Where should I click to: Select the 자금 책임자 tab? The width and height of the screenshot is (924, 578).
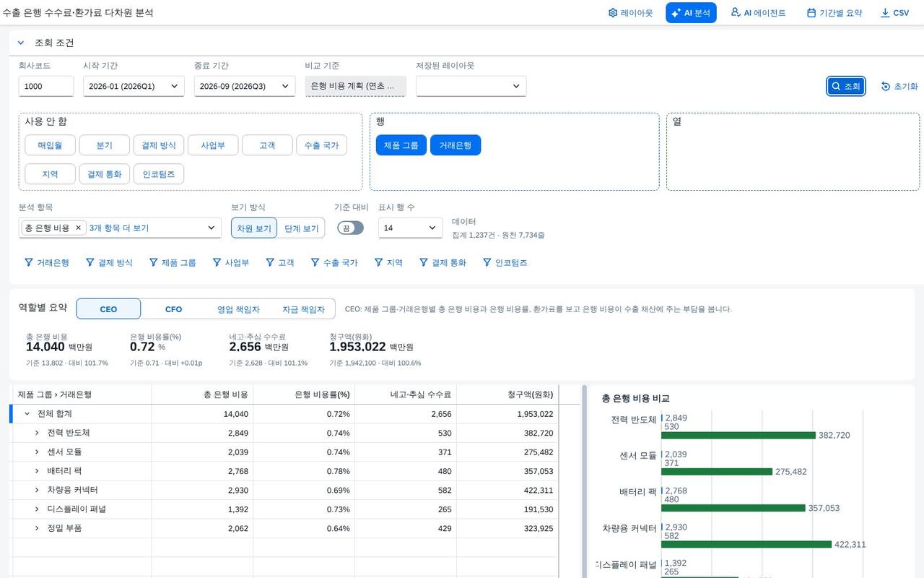(x=303, y=309)
